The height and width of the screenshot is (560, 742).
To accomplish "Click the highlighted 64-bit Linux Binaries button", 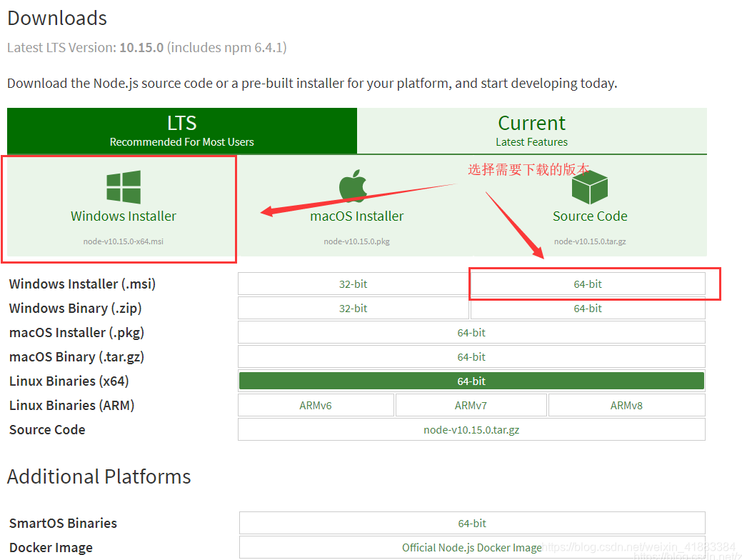I will tap(471, 381).
